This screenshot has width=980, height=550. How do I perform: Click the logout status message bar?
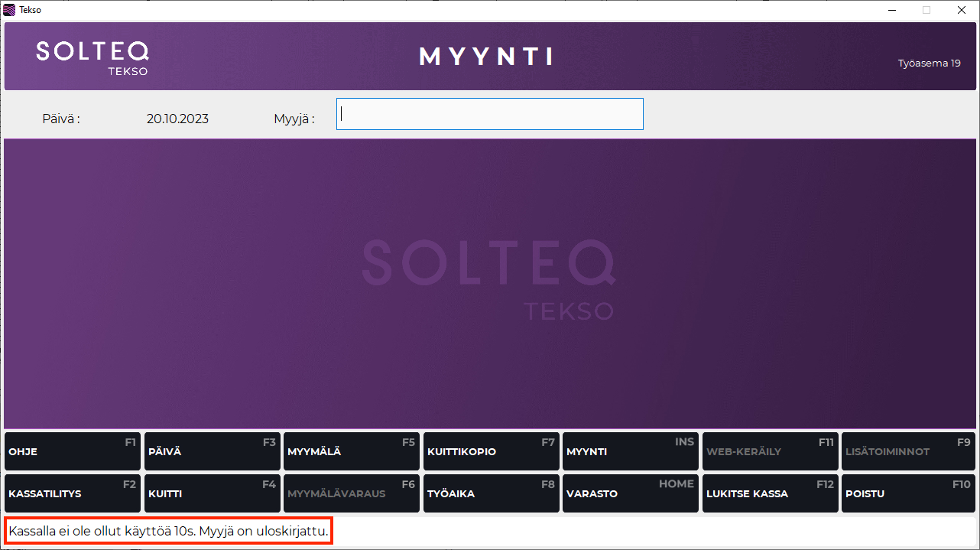coord(169,531)
